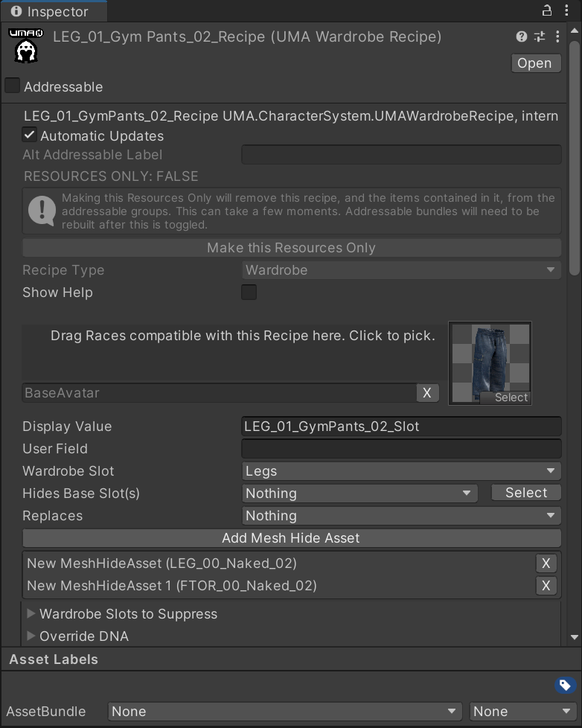Uncheck the Automatic Updates checkbox
The width and height of the screenshot is (582, 728).
29,135
